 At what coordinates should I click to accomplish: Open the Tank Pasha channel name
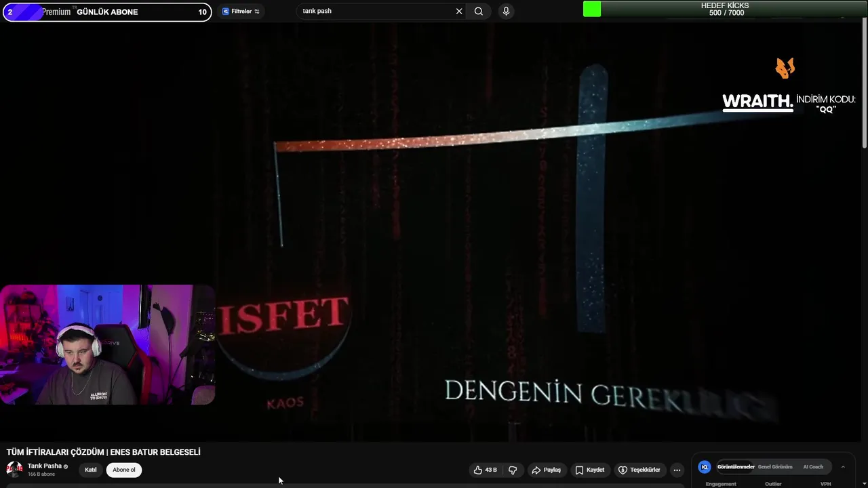(x=45, y=466)
